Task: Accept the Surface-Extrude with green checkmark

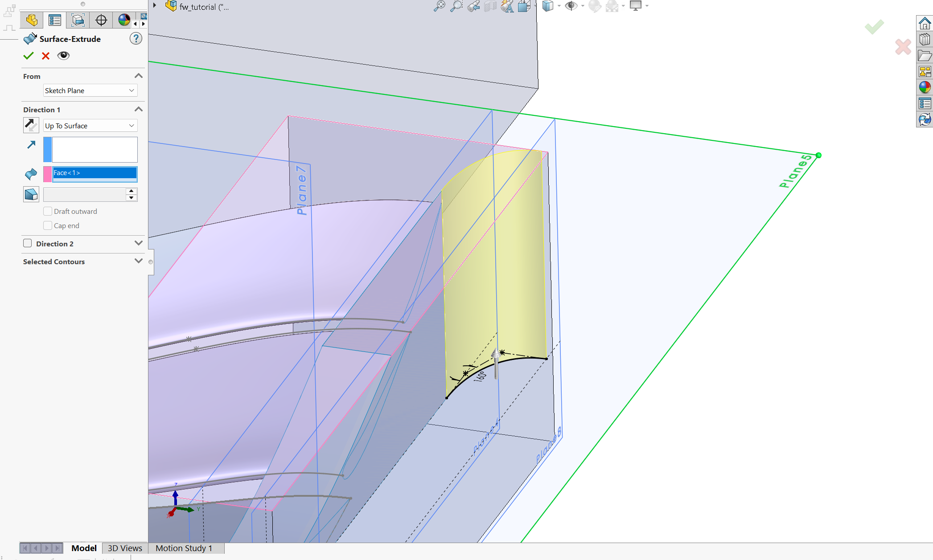Action: coord(29,56)
